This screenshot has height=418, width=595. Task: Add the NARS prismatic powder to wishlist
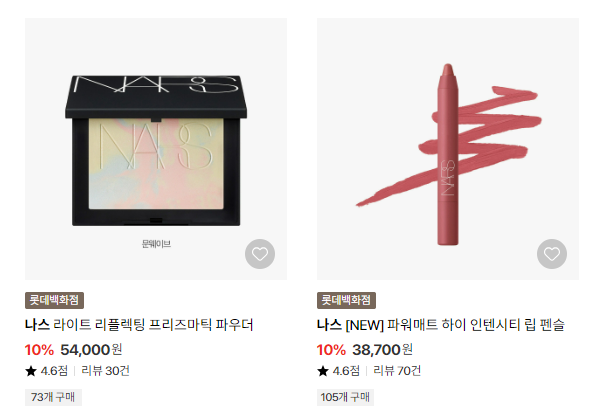[x=260, y=254]
